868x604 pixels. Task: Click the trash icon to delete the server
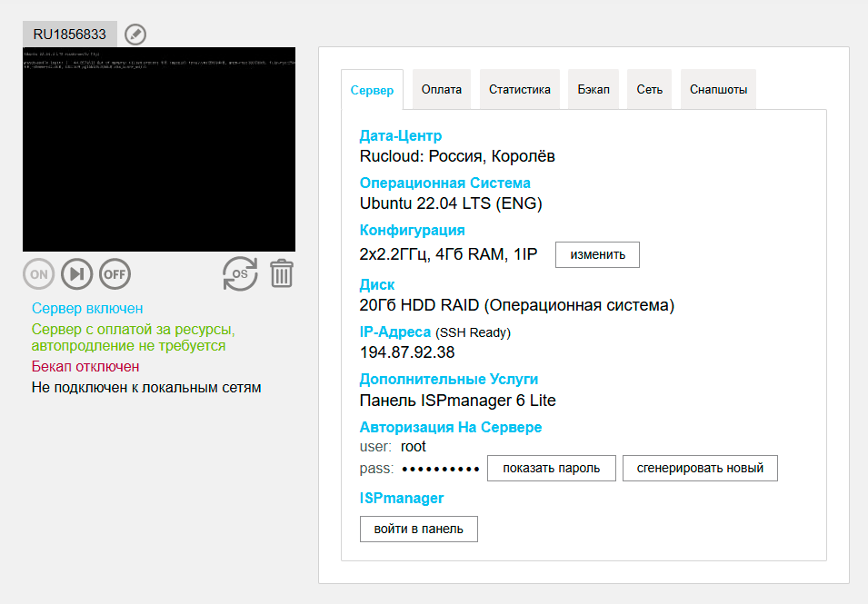point(282,274)
